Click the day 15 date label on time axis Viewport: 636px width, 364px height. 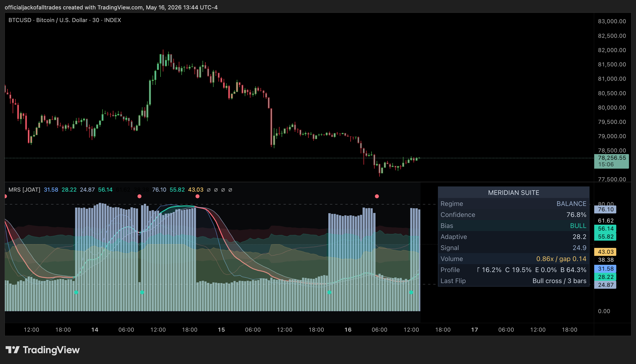(221, 330)
